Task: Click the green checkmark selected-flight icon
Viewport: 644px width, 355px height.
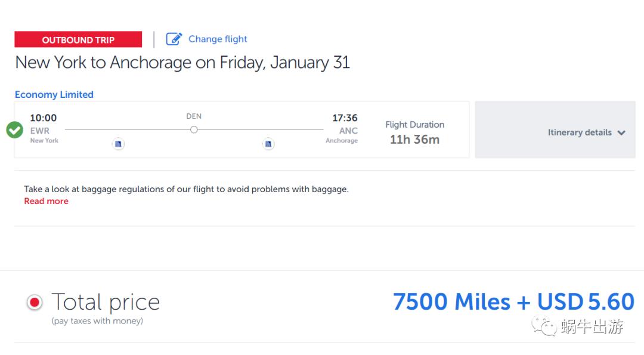Action: point(15,129)
